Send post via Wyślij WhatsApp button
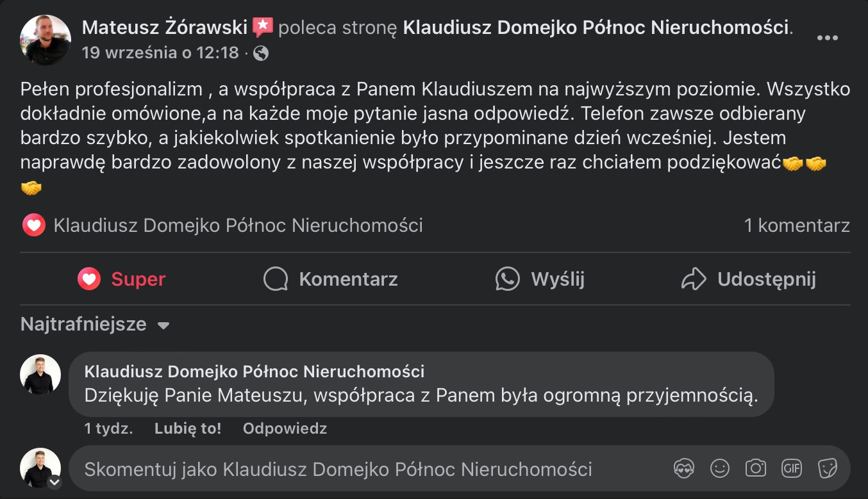This screenshot has width=868, height=499. [x=540, y=279]
